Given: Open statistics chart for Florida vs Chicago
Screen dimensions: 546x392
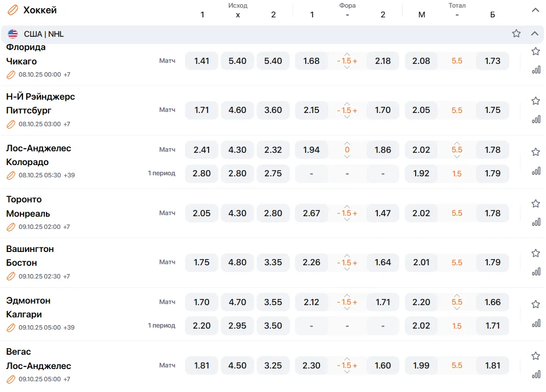Looking at the screenshot, I should tap(536, 70).
